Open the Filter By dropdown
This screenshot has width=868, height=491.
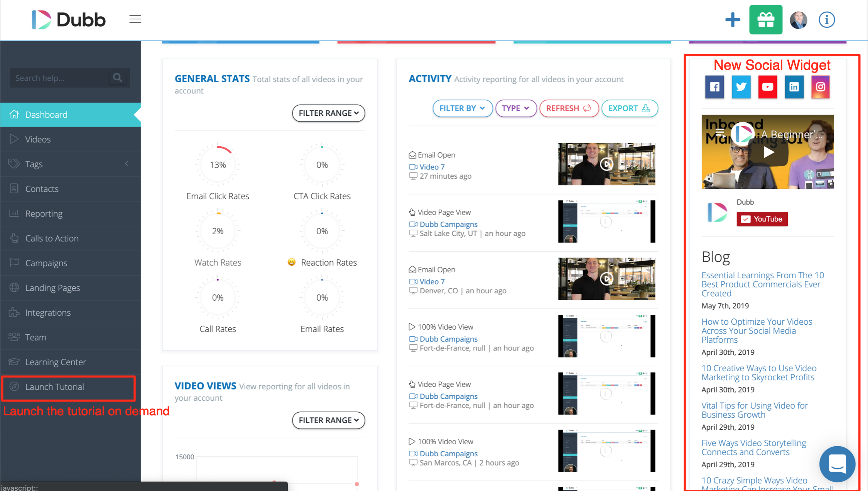pos(462,108)
